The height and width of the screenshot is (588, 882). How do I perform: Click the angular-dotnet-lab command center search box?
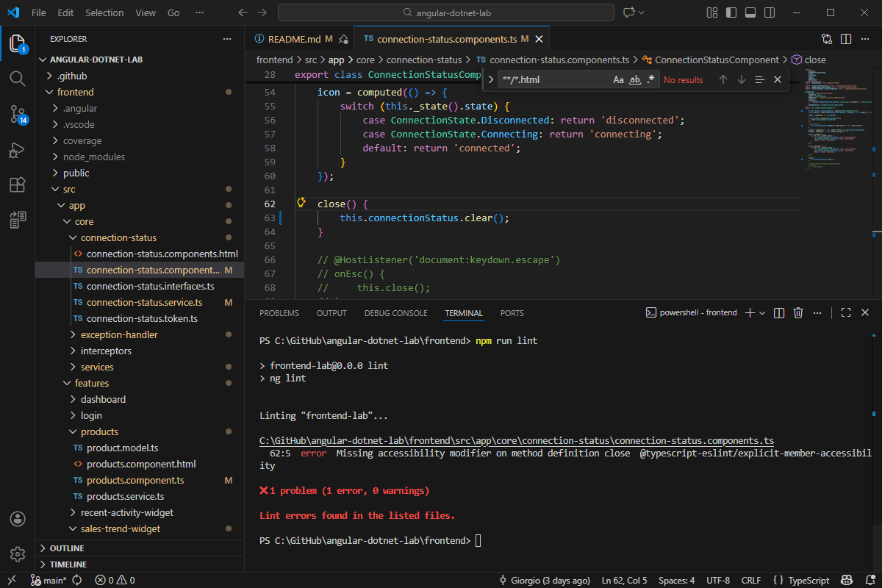pos(445,12)
